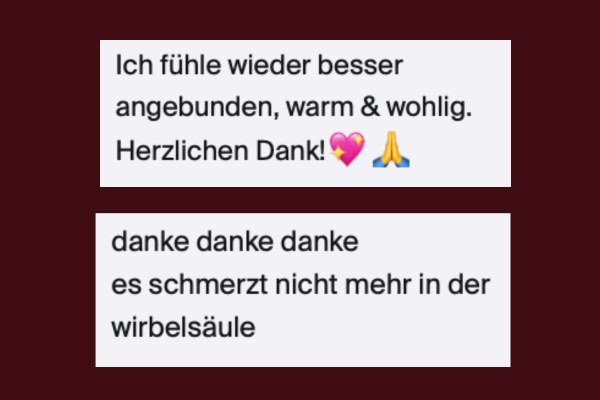Image resolution: width=600 pixels, height=400 pixels.
Task: Click the word 'schmerzt' in second message
Action: pos(208,285)
